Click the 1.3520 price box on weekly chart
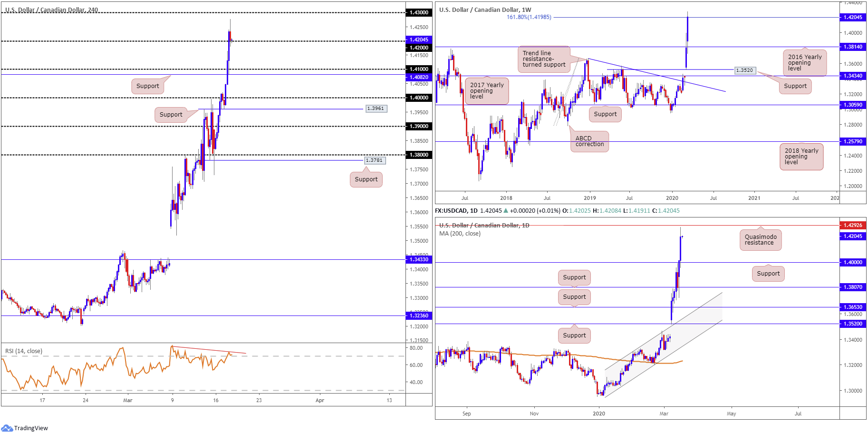Image resolution: width=868 pixels, height=434 pixels. tap(744, 70)
